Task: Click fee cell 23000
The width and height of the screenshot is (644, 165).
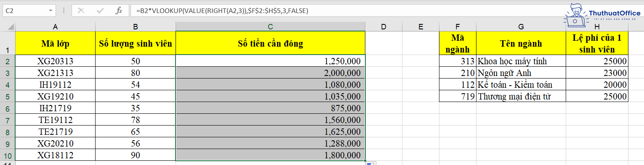Action: tap(597, 73)
